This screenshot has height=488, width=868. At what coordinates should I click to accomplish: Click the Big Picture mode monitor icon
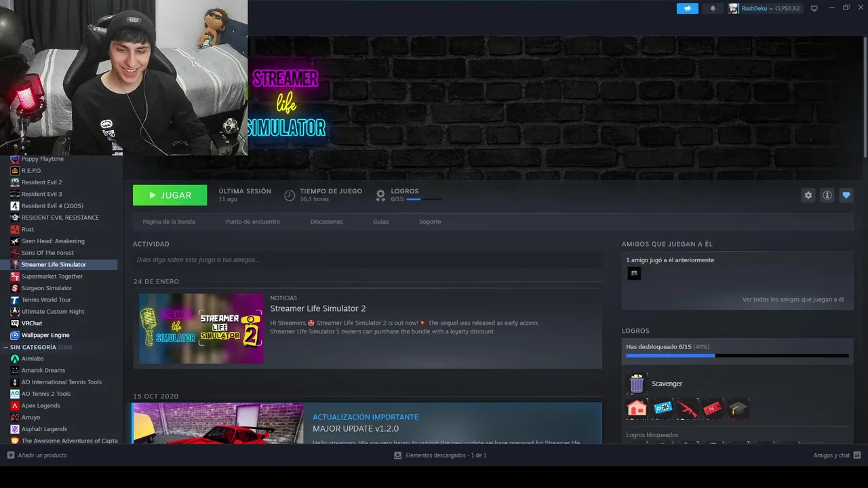coord(814,9)
